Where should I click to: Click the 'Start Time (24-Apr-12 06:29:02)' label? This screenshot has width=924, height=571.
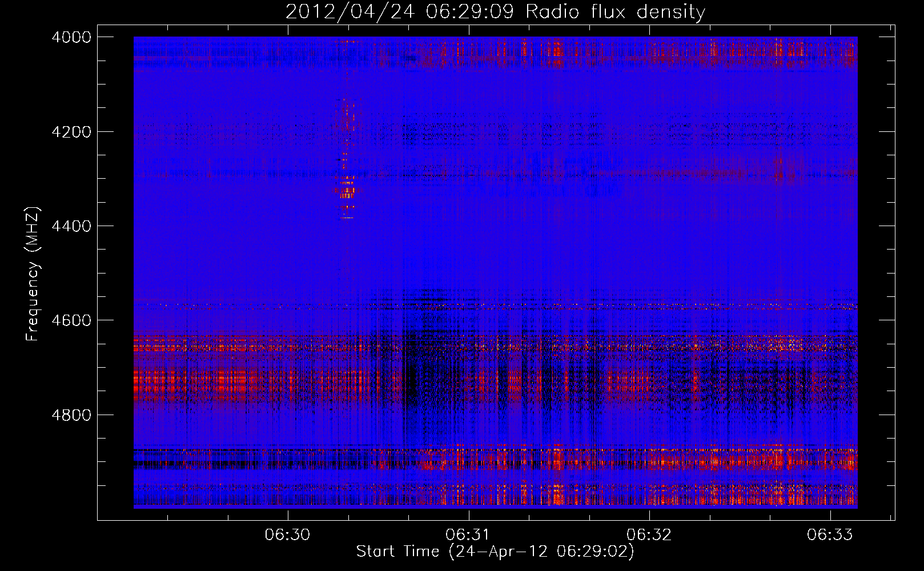[x=495, y=552]
